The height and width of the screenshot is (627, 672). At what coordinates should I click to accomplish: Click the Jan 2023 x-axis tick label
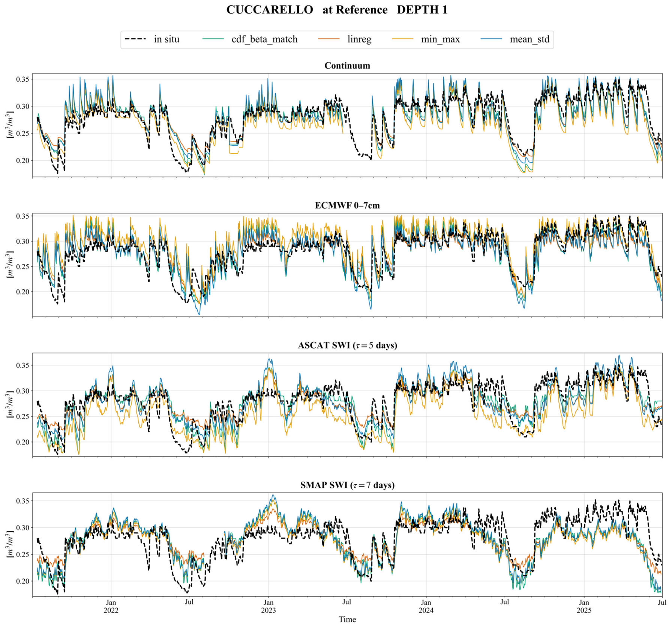[x=268, y=606]
